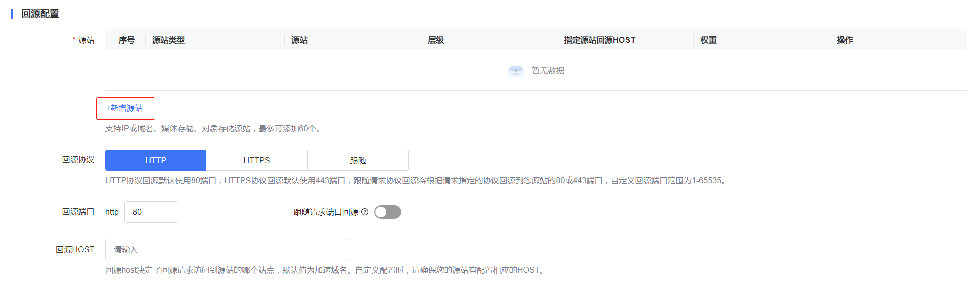
Task: Click the 支持IP或域名 hint text
Action: (x=214, y=129)
